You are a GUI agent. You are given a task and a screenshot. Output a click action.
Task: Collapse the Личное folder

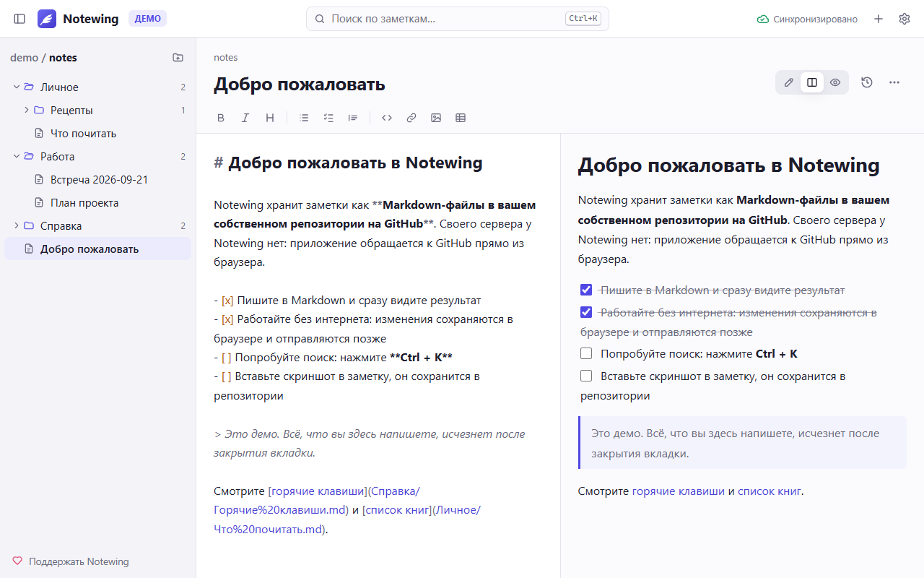17,87
